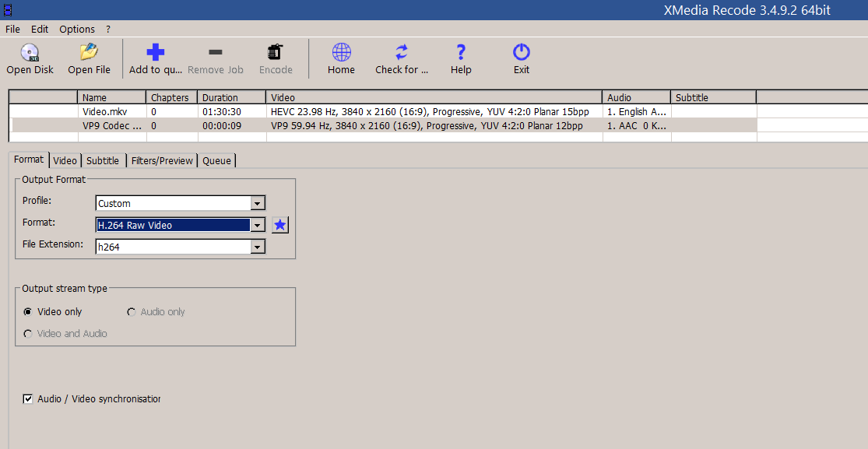The image size is (868, 449).
Task: Open the File menu
Action: (x=12, y=30)
